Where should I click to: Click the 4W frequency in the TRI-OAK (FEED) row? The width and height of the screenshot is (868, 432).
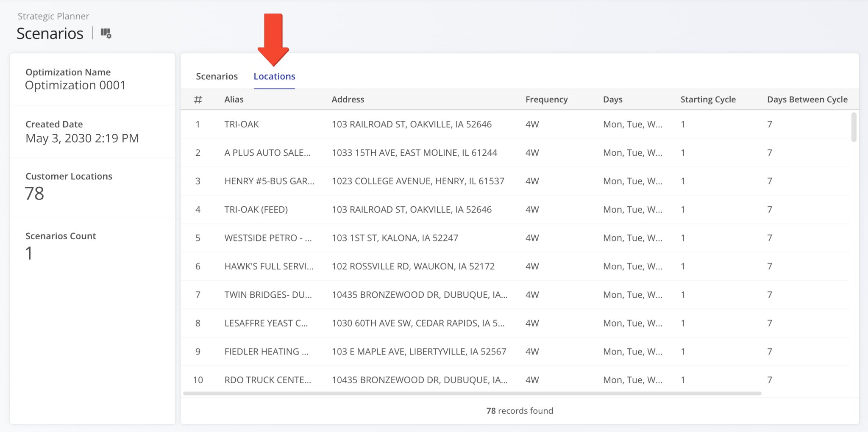click(x=532, y=209)
